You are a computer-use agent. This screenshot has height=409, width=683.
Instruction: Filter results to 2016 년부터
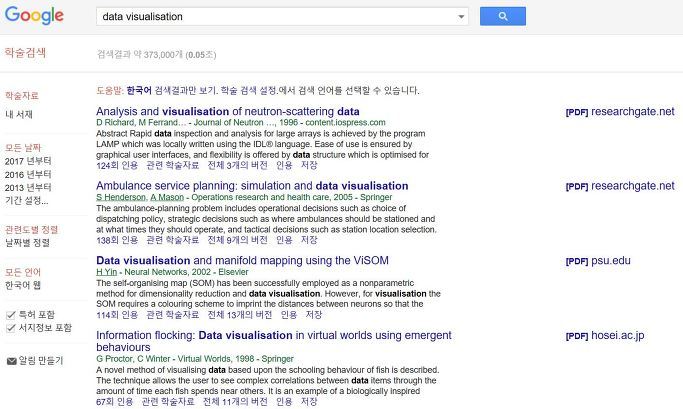(x=28, y=174)
